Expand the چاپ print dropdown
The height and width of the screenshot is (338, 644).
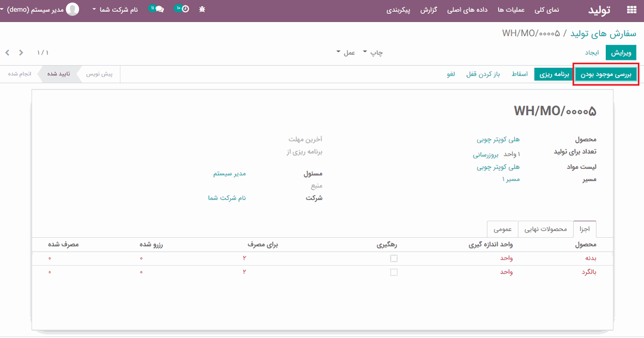tap(373, 53)
